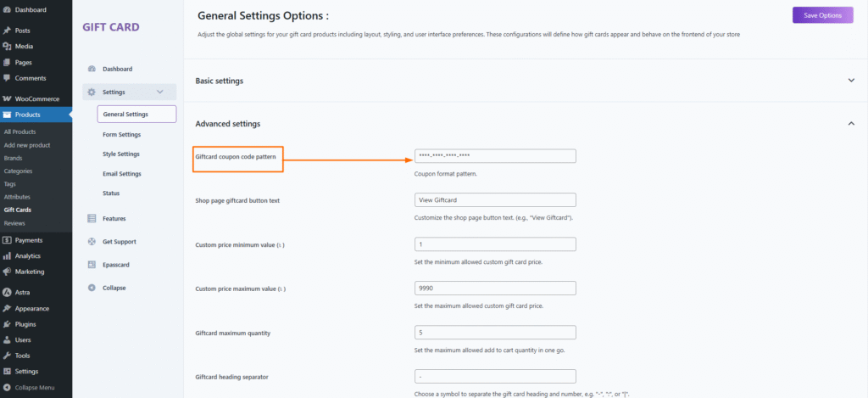This screenshot has width=868, height=398.
Task: Click the Settings gear icon in Gift Card panel
Action: tap(92, 92)
